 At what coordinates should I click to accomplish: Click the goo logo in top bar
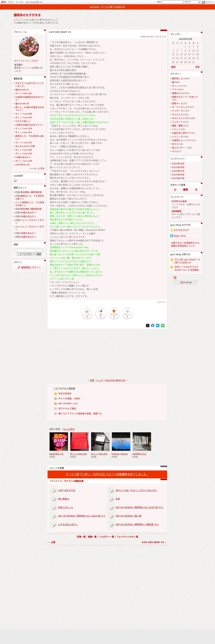pos(4,2)
